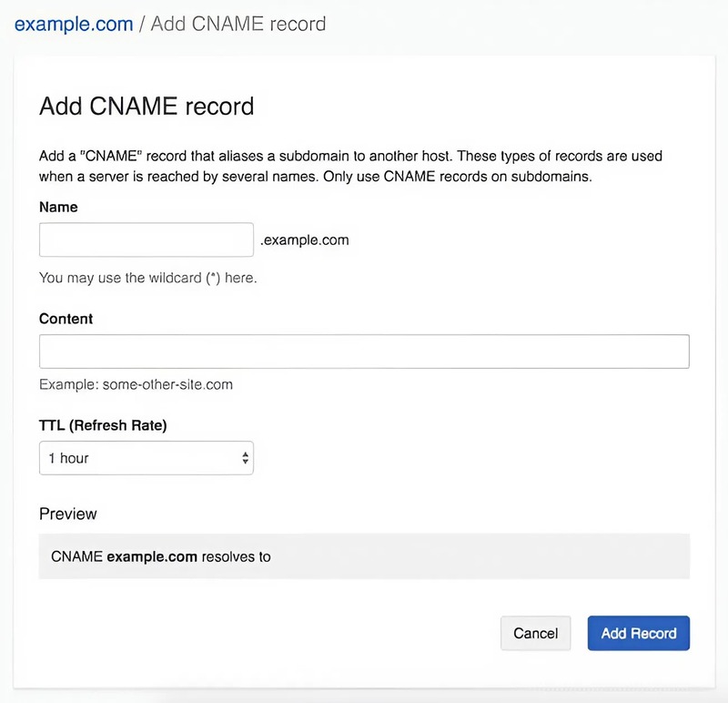728x703 pixels.
Task: Click the breadcrumb slash separator
Action: click(142, 24)
